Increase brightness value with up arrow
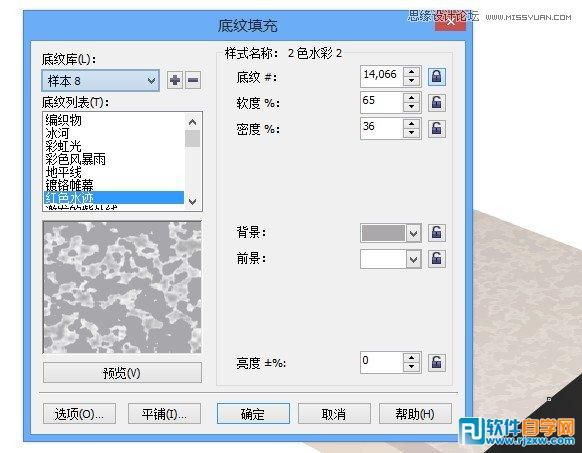 (411, 358)
